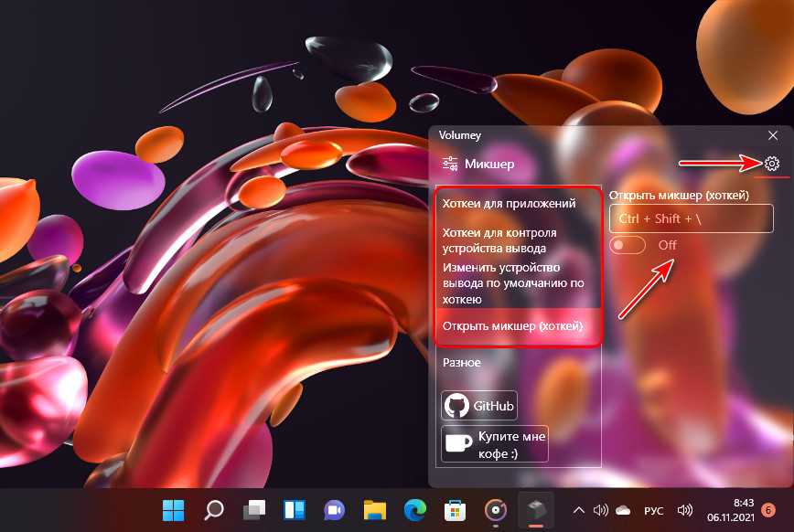Open File Explorer from the taskbar
This screenshot has height=532, width=794.
pos(374,509)
